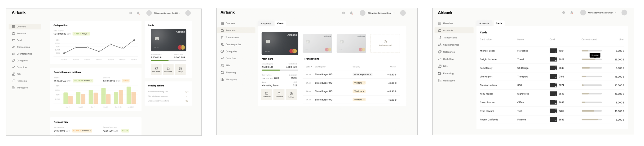This screenshot has width=644, height=146.
Task: Open the Other expences category dropdown
Action: click(362, 75)
